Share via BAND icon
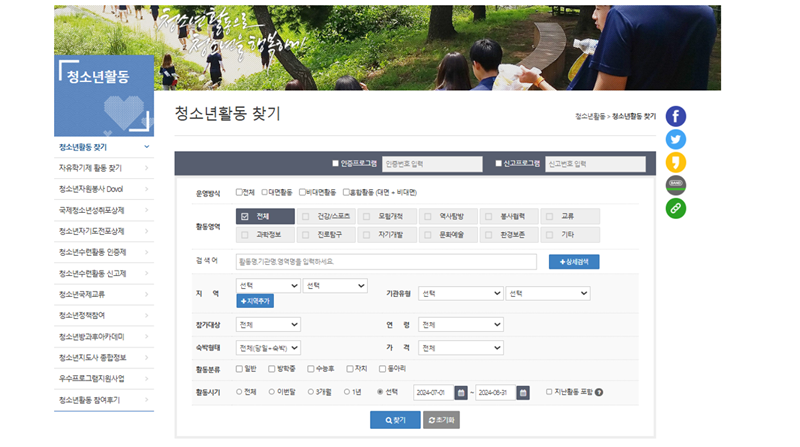The width and height of the screenshot is (800, 447). 676,185
